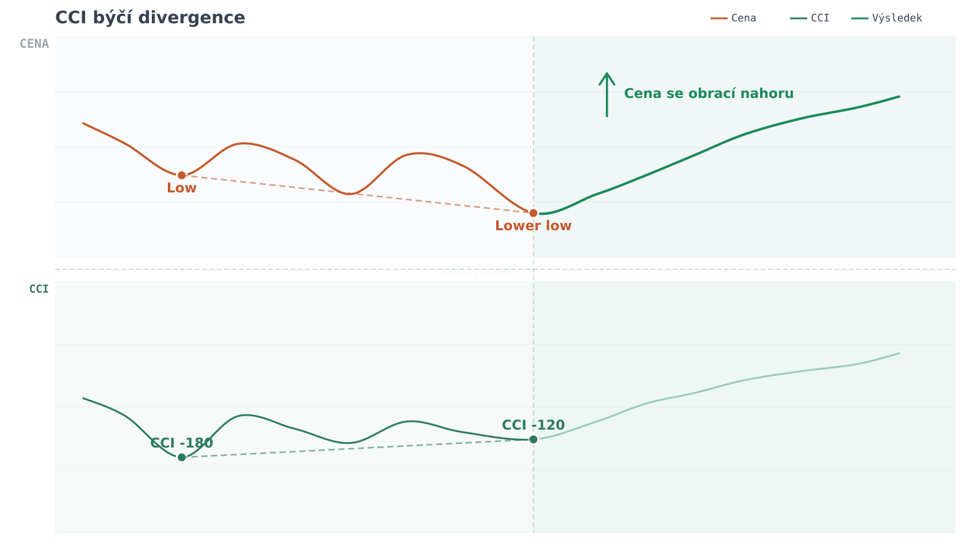
Task: Click the orange Low point marker
Action: (182, 175)
